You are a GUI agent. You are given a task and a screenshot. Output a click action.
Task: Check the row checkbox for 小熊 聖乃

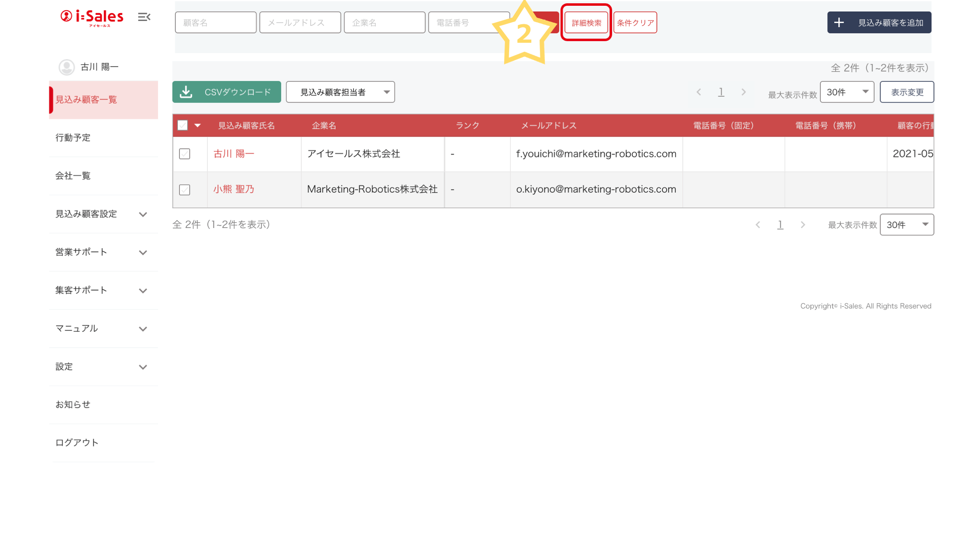[x=184, y=190]
